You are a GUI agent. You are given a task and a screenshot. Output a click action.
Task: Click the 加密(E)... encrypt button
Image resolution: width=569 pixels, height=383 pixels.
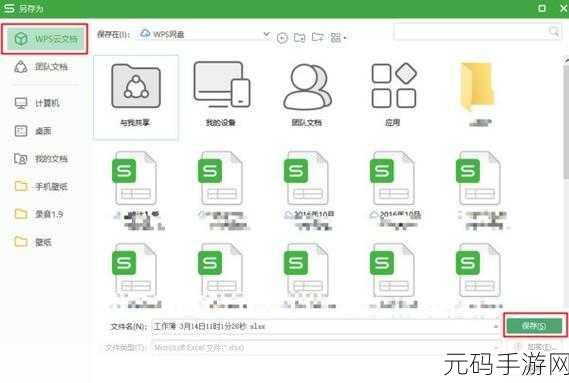[x=536, y=347]
